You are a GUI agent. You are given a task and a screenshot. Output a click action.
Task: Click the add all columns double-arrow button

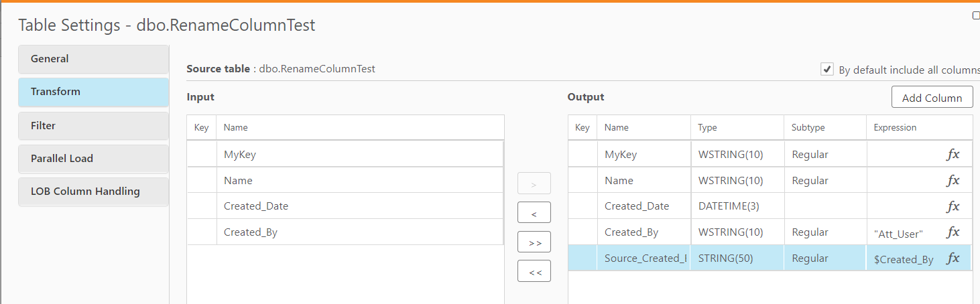pos(534,242)
